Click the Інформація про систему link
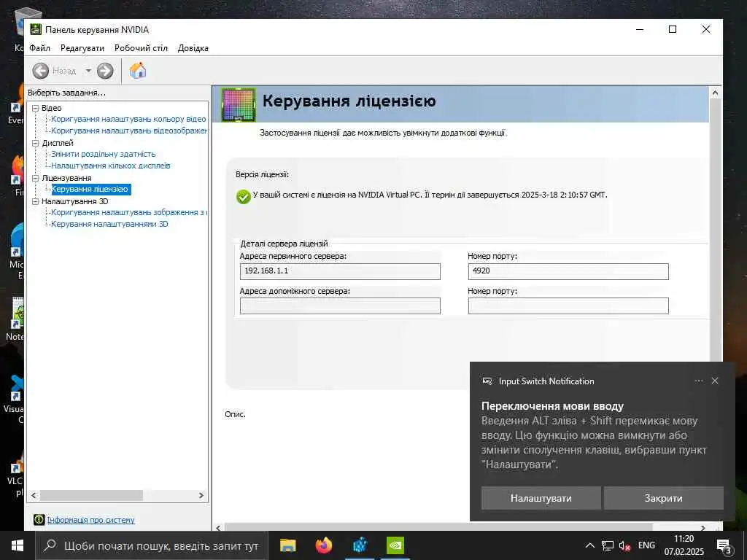The image size is (747, 560). point(90,520)
